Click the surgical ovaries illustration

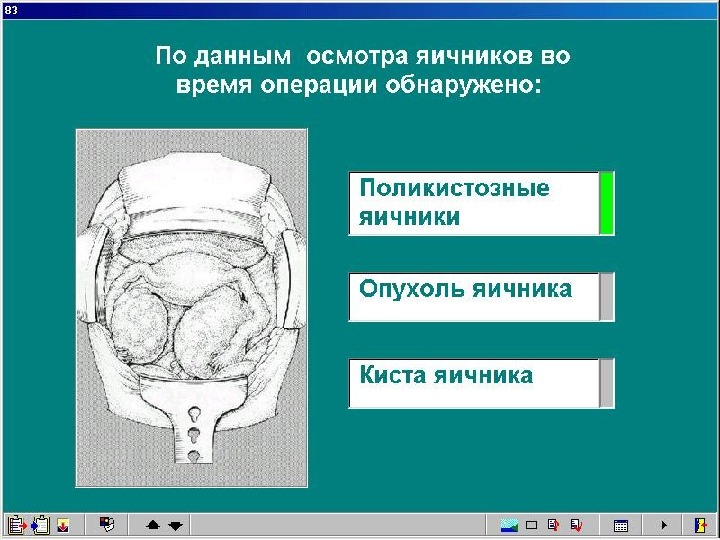(x=191, y=308)
